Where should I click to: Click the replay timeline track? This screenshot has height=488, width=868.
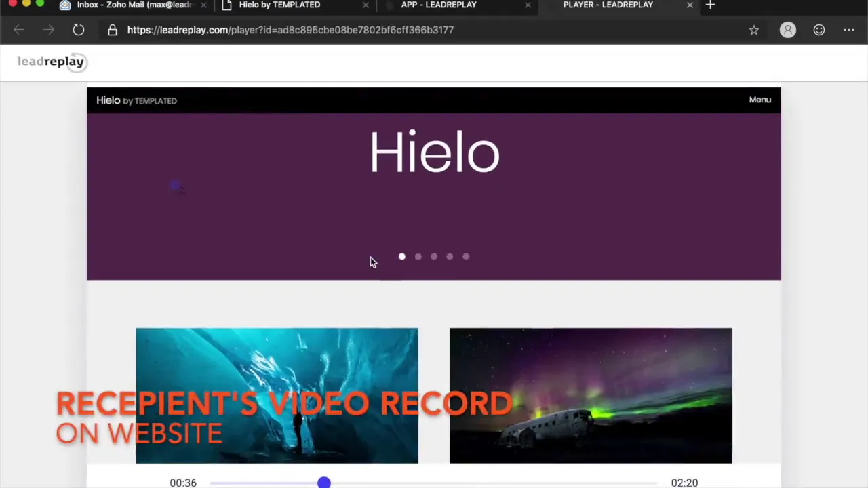pyautogui.click(x=434, y=483)
